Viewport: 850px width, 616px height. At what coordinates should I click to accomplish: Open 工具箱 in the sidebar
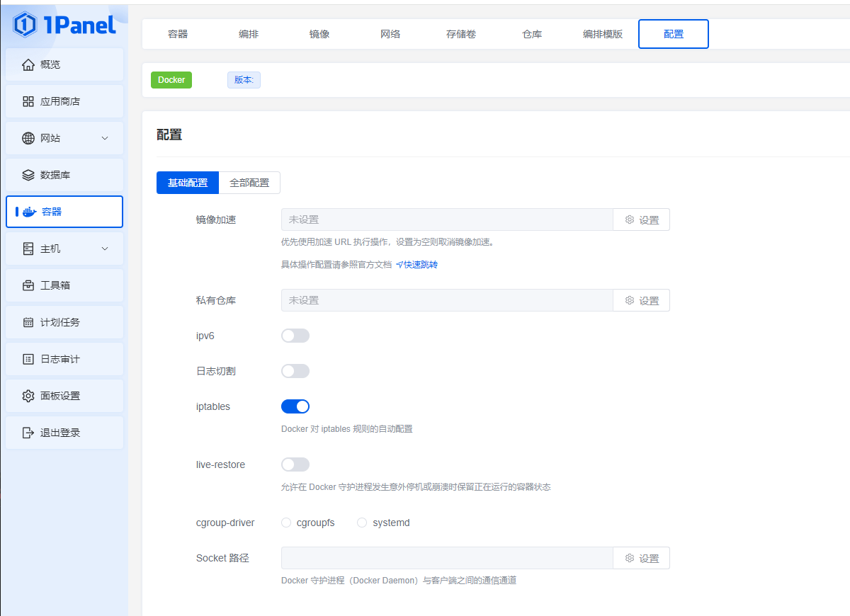pos(64,285)
